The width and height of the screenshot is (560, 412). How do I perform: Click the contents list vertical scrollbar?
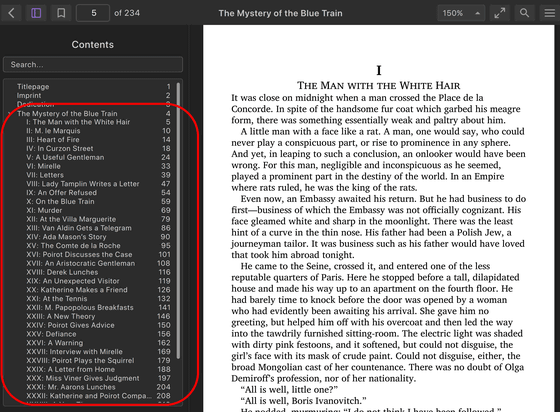coord(178,221)
